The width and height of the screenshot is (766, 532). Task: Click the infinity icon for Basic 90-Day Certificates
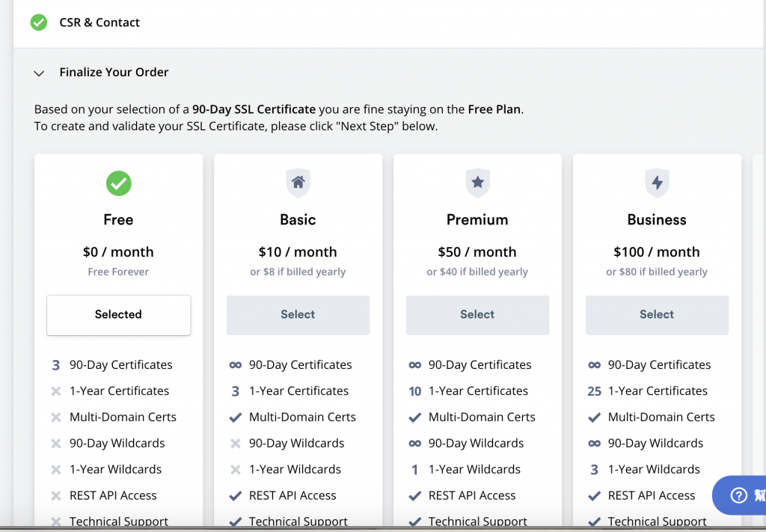[x=235, y=365]
